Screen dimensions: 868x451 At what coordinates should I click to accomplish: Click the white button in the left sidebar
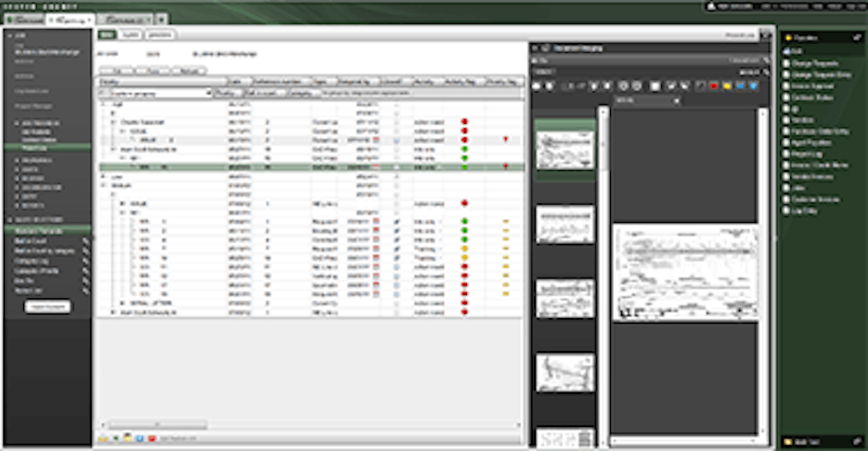(48, 306)
